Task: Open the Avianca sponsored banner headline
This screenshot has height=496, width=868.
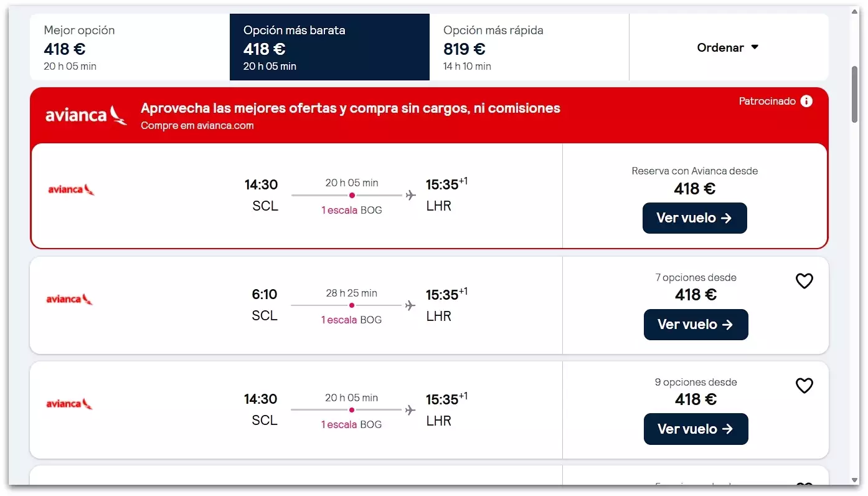Action: click(x=351, y=108)
